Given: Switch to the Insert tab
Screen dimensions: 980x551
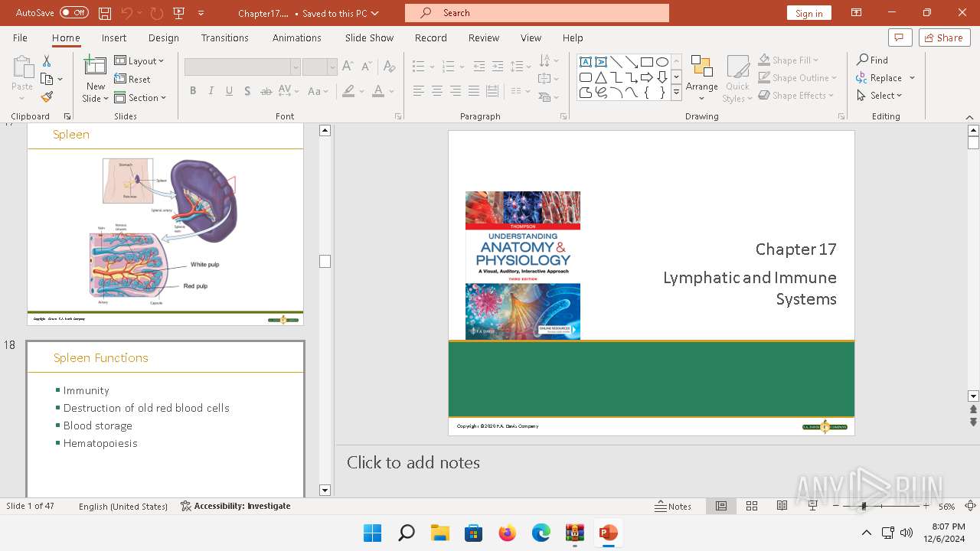Looking at the screenshot, I should pos(114,37).
